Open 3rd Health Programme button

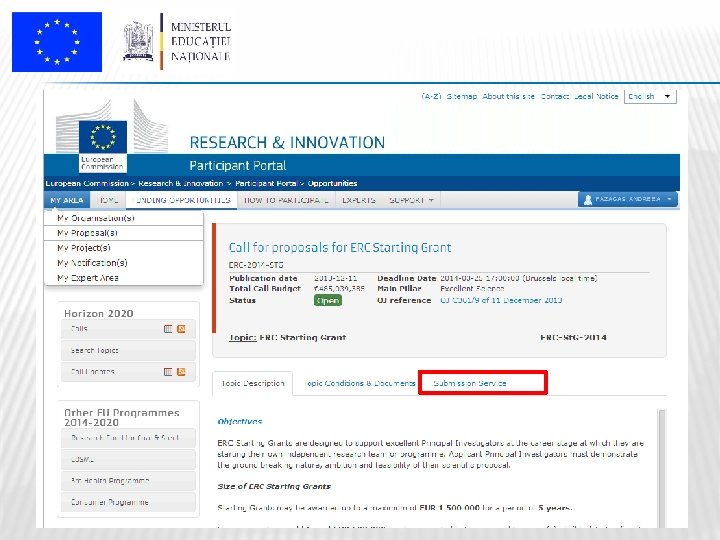point(128,481)
